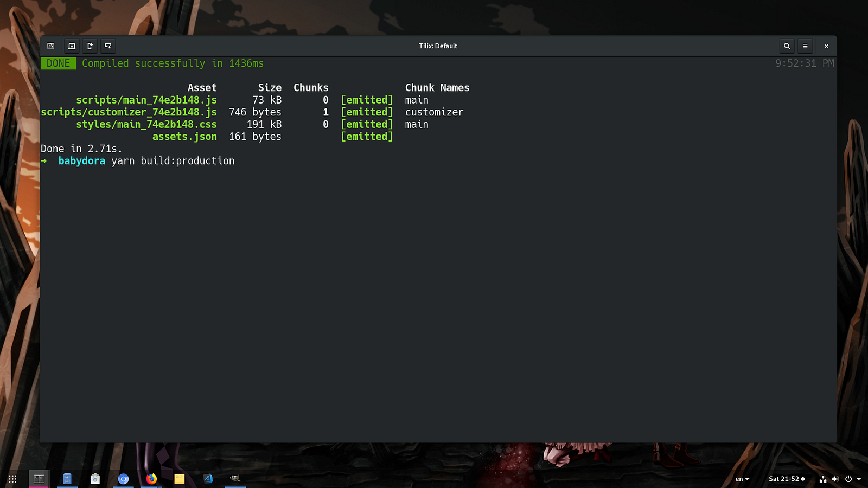The height and width of the screenshot is (488, 868).
Task: Open GIMP from the dock
Action: click(235, 479)
